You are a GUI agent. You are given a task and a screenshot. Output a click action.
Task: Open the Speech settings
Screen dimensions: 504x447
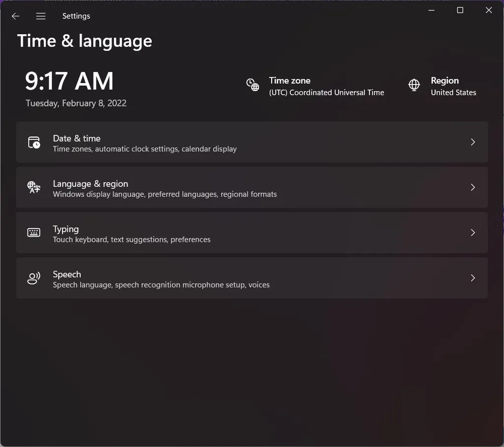(x=252, y=278)
